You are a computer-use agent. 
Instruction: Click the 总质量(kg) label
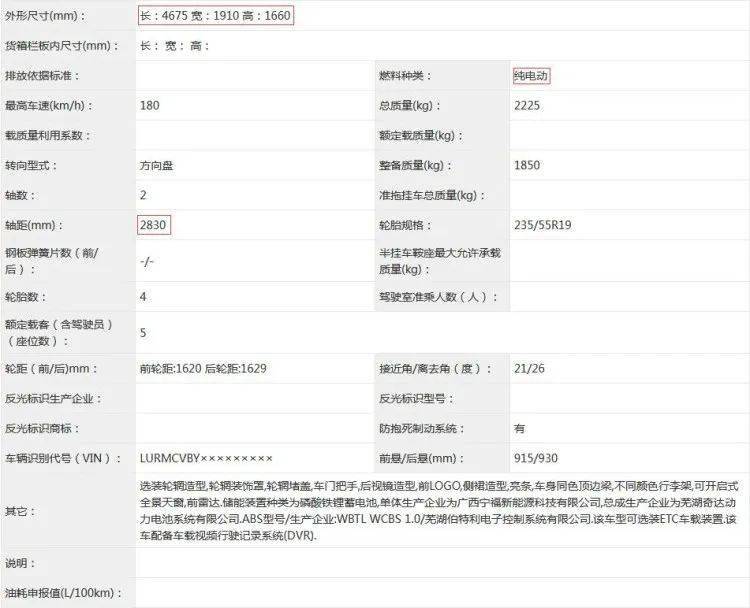[410, 106]
